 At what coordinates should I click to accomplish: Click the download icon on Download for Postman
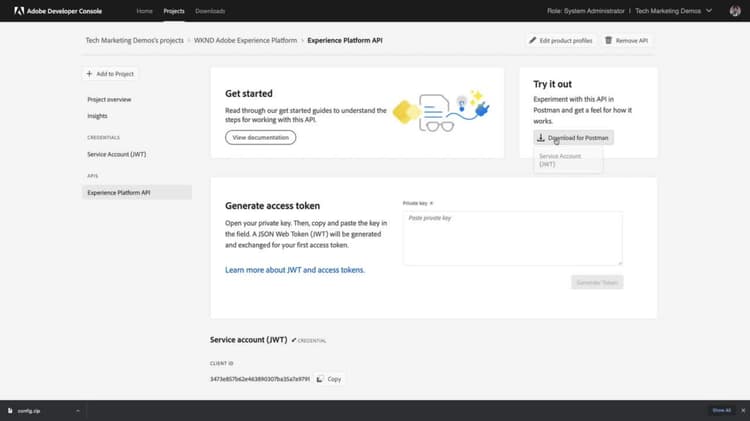[x=540, y=138]
